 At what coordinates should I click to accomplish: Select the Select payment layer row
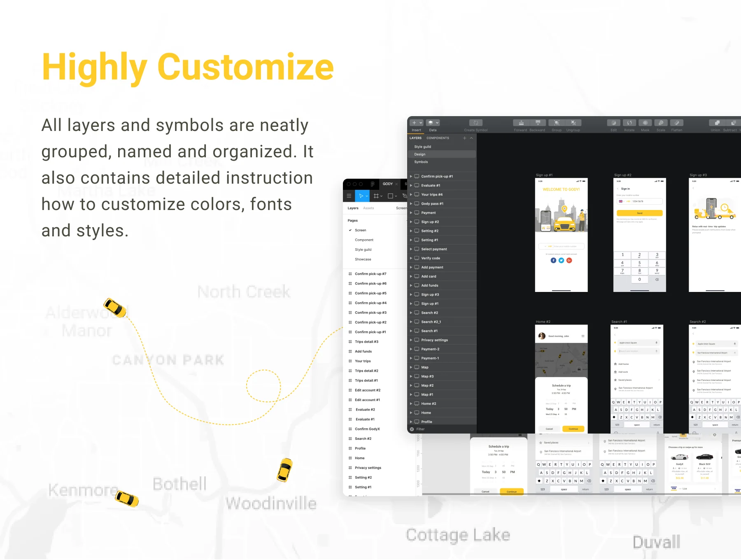(x=442, y=249)
